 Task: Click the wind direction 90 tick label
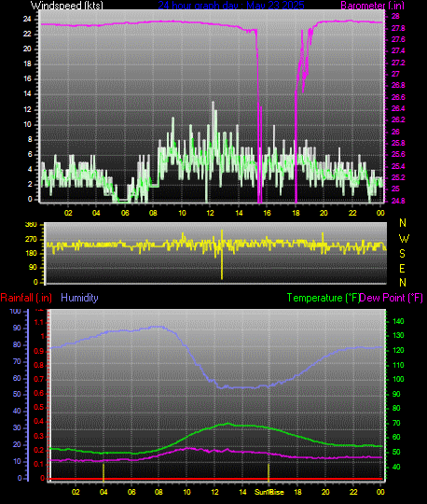pos(33,268)
